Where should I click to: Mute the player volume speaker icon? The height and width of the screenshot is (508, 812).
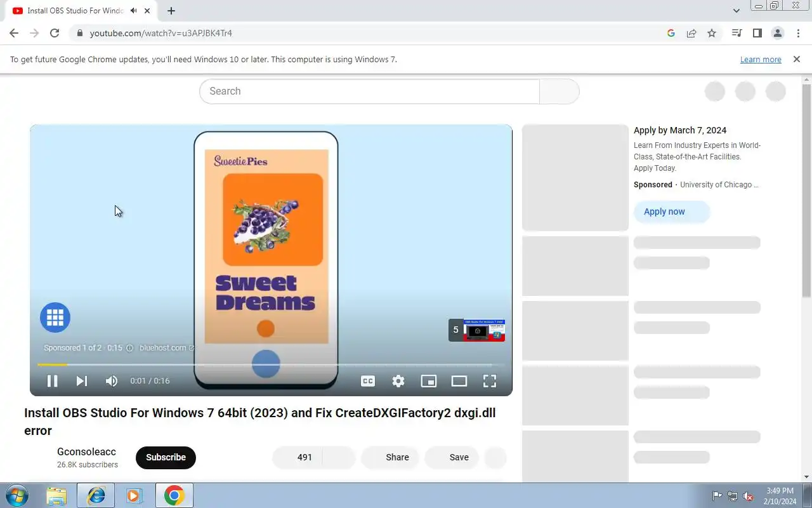112,381
